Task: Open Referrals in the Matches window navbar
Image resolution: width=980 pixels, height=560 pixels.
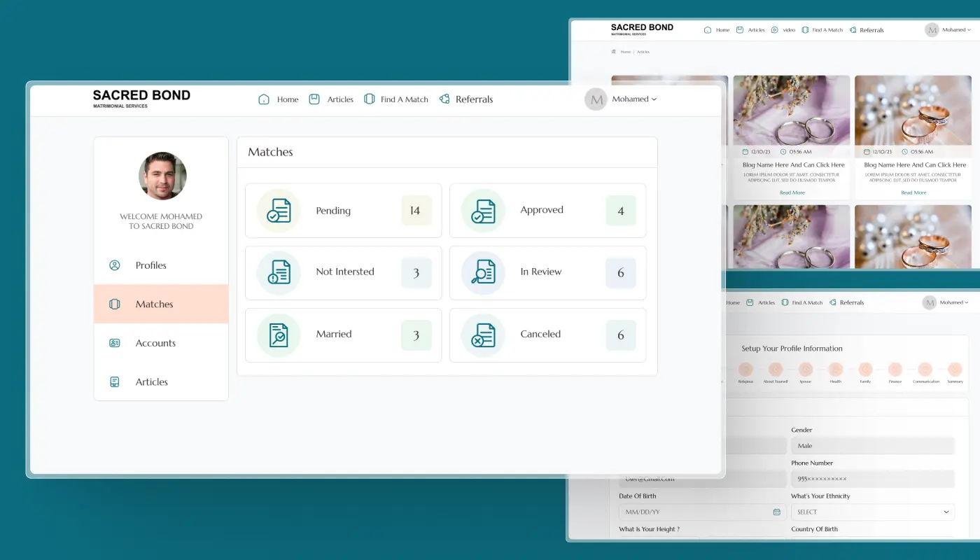Action: click(x=466, y=99)
